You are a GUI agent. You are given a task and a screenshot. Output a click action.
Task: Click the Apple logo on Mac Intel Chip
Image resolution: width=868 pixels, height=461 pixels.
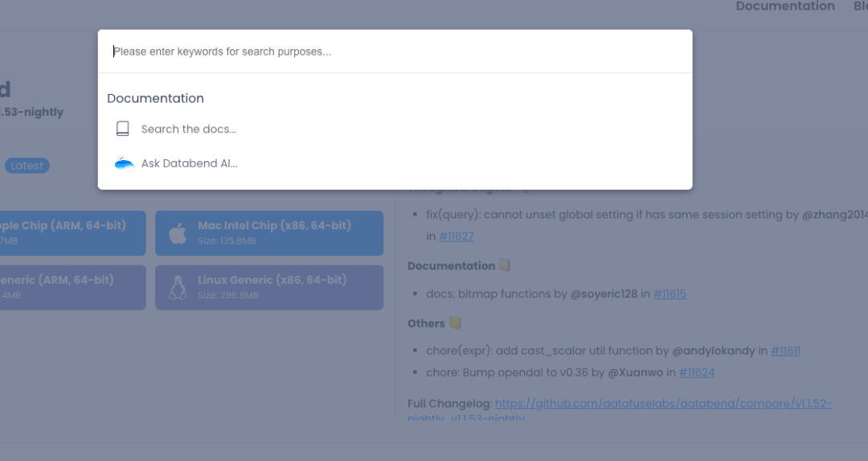[178, 233]
